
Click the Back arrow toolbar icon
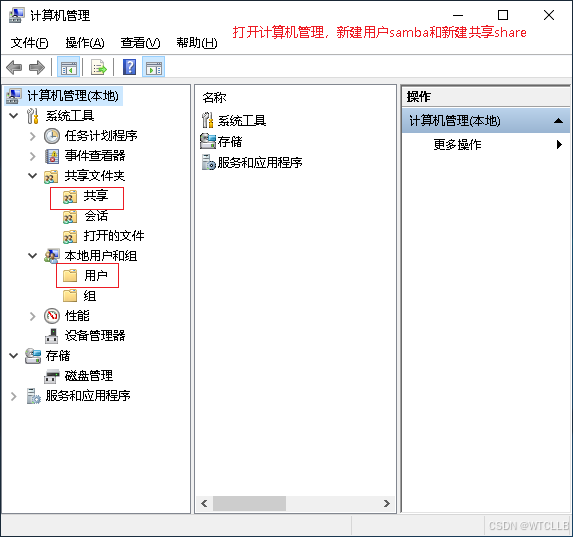pyautogui.click(x=14, y=68)
